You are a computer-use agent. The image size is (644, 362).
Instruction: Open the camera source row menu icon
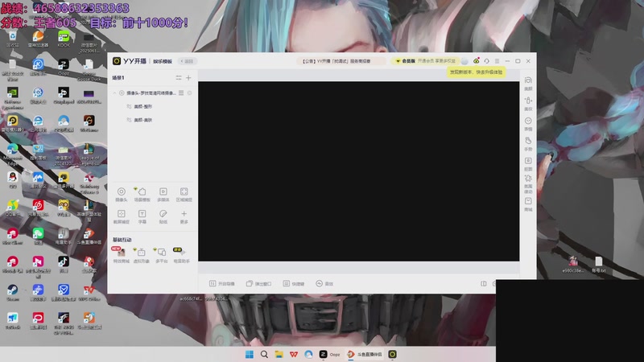pos(181,93)
